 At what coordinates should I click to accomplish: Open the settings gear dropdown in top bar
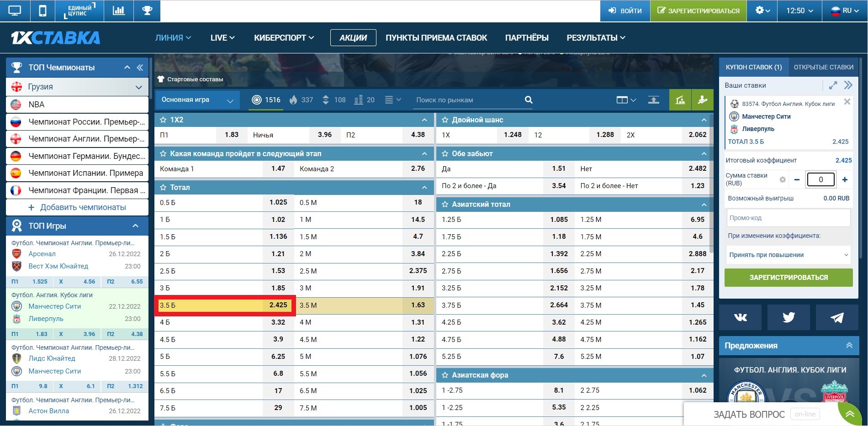(762, 11)
